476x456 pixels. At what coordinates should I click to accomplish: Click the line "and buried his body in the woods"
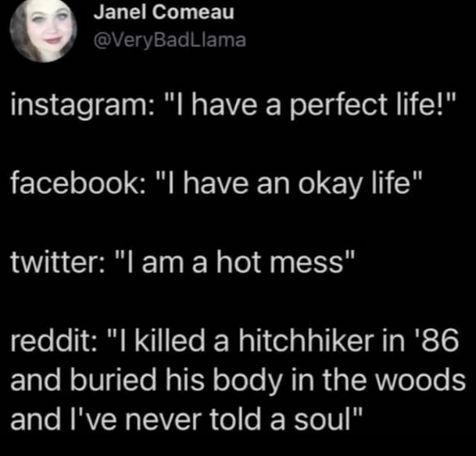(x=238, y=380)
